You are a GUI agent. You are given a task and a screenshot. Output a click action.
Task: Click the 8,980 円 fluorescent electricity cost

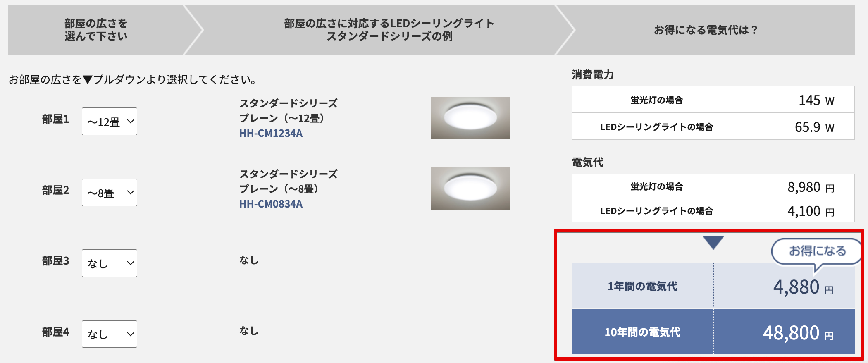tap(810, 187)
